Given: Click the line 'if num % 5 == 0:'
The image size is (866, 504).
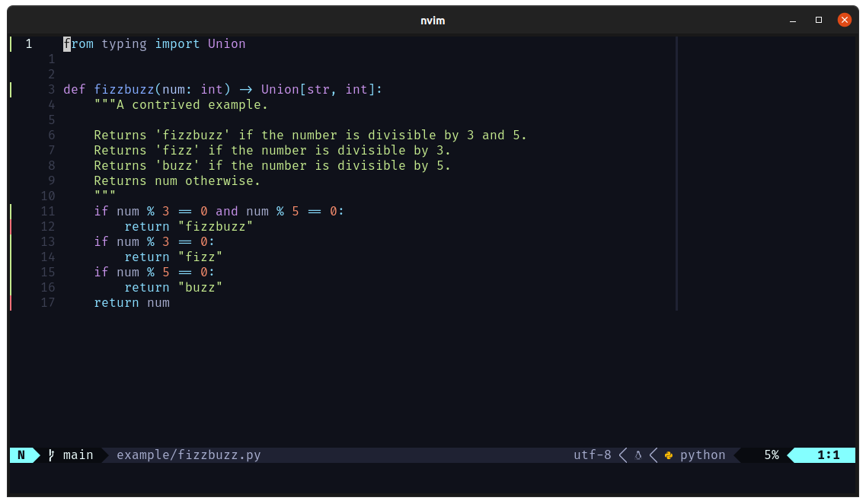Looking at the screenshot, I should click(154, 272).
